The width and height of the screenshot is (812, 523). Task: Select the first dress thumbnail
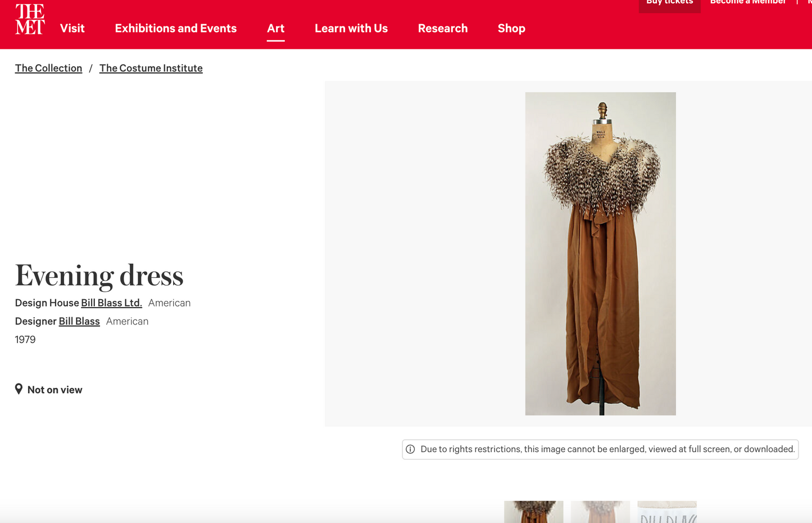533,512
